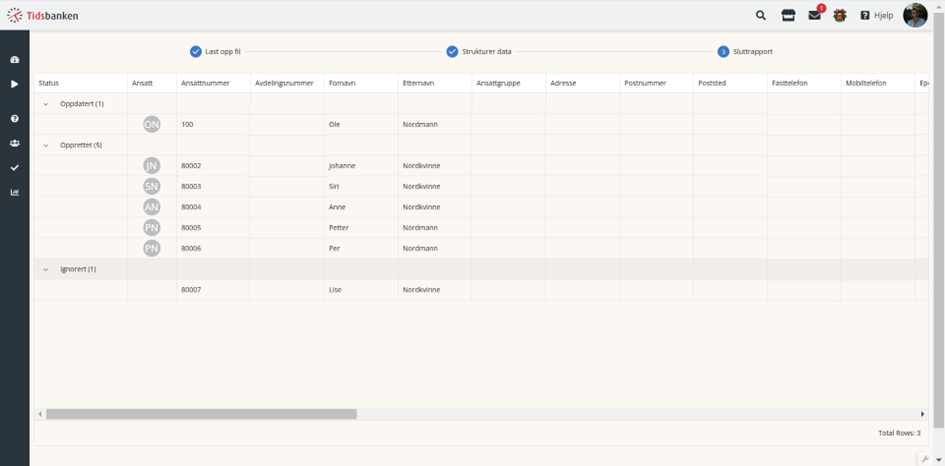
Task: Select employee number 100 cell
Action: click(x=213, y=124)
